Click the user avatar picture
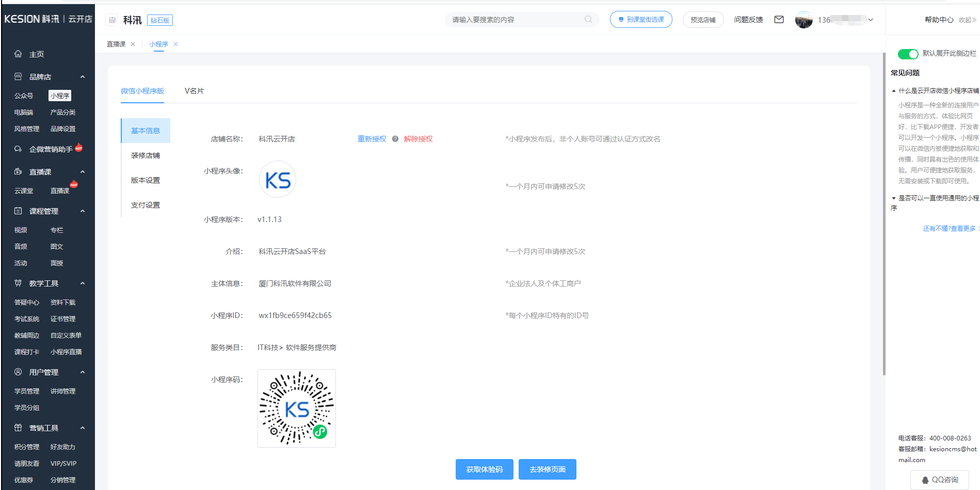Screen dimensions: 980x490 pos(804,20)
